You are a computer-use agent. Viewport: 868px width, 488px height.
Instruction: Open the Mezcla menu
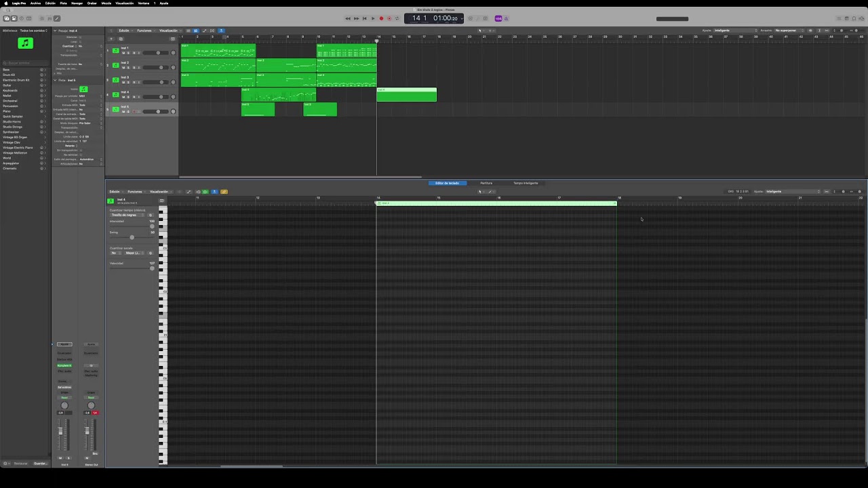106,3
